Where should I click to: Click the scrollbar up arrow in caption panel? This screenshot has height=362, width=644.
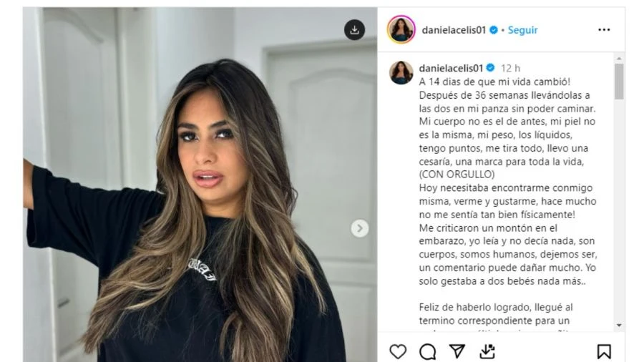(x=619, y=59)
